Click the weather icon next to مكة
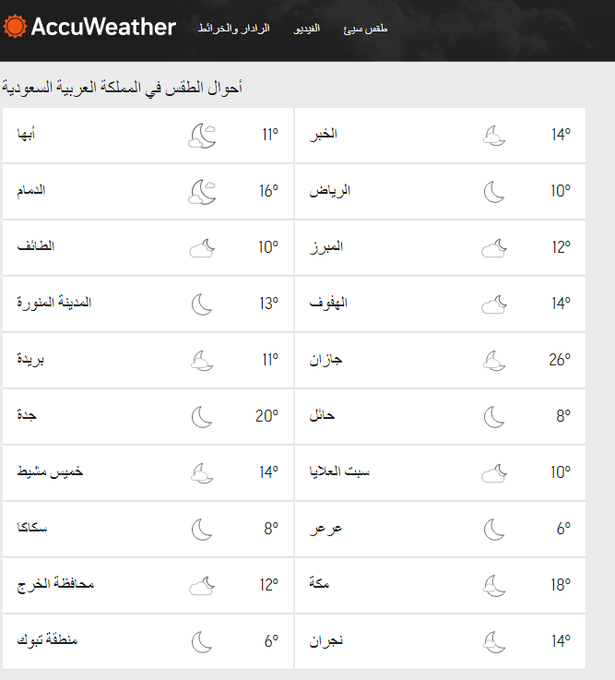The height and width of the screenshot is (680, 615). 494,584
